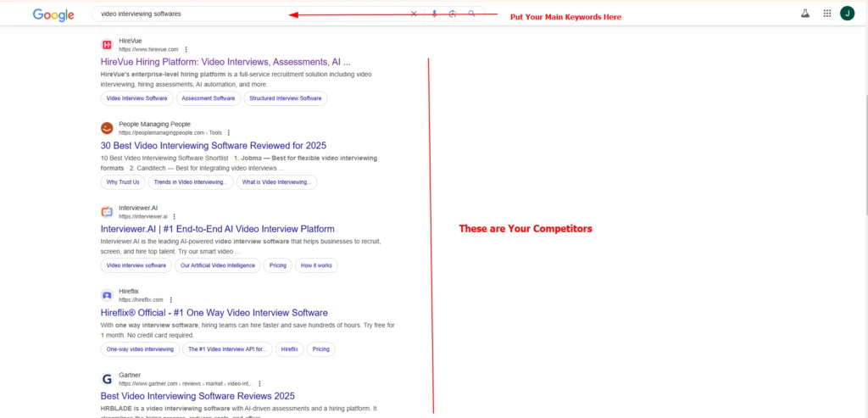
Task: Start voice search with microphone icon
Action: 434,14
